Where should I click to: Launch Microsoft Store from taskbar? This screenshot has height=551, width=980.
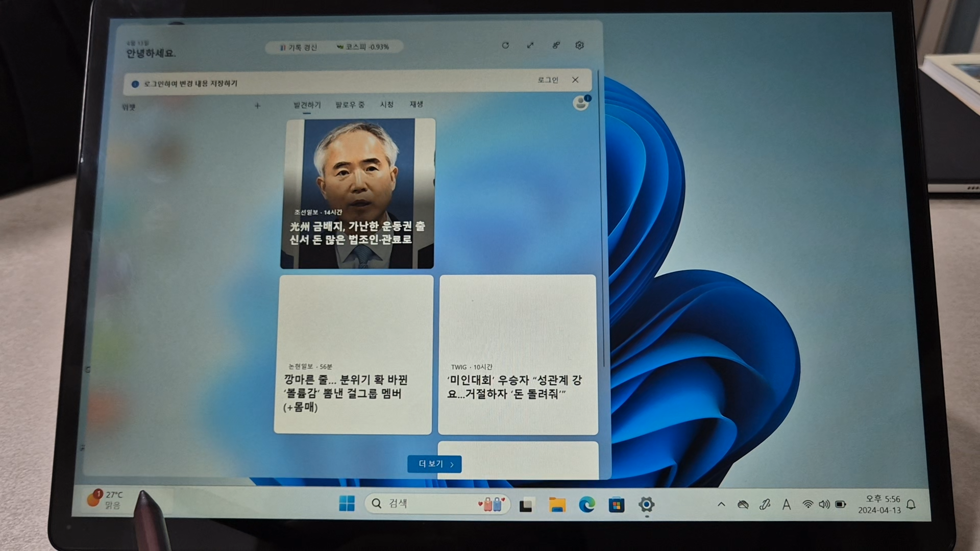pos(617,505)
